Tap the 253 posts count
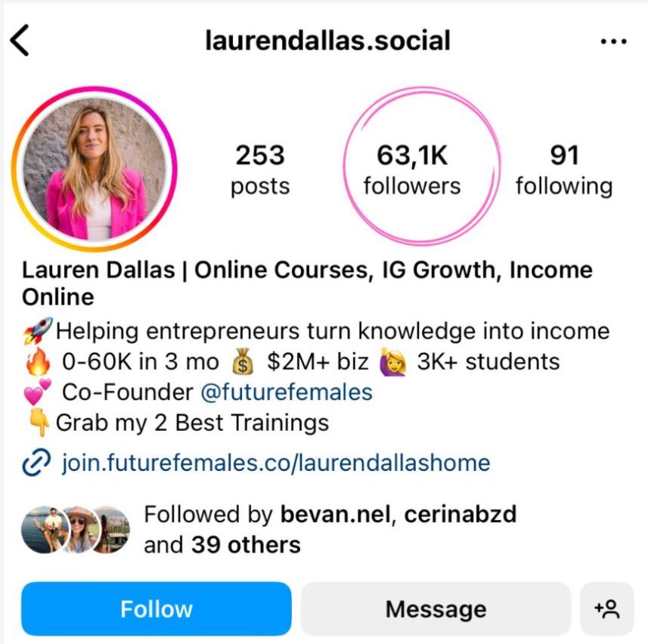648x644 pixels. pos(260,169)
